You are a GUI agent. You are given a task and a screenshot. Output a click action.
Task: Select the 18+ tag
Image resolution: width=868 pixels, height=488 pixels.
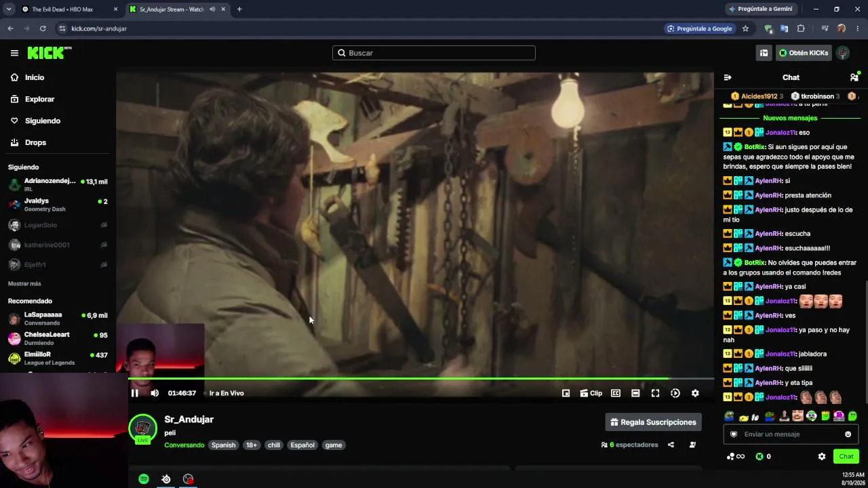tap(252, 445)
